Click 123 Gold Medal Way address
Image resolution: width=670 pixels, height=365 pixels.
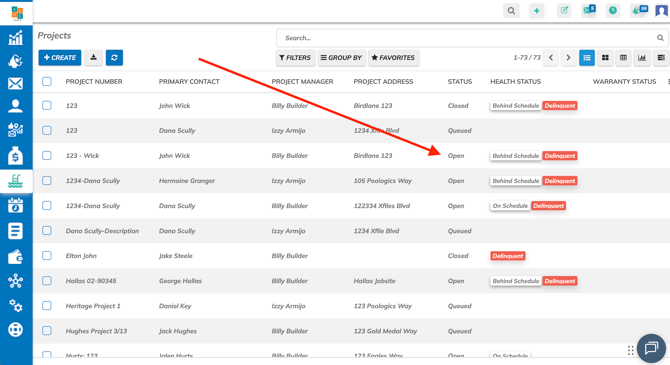(x=385, y=331)
